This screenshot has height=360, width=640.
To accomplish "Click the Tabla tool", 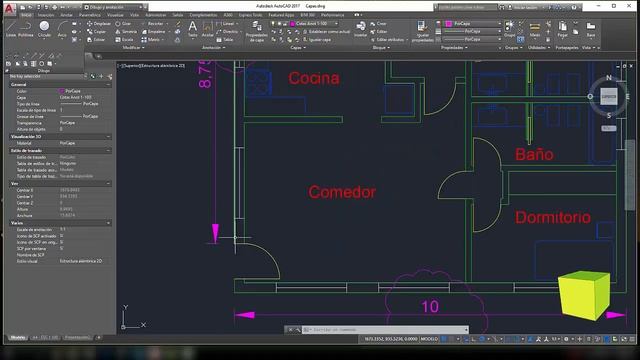I will [x=225, y=40].
